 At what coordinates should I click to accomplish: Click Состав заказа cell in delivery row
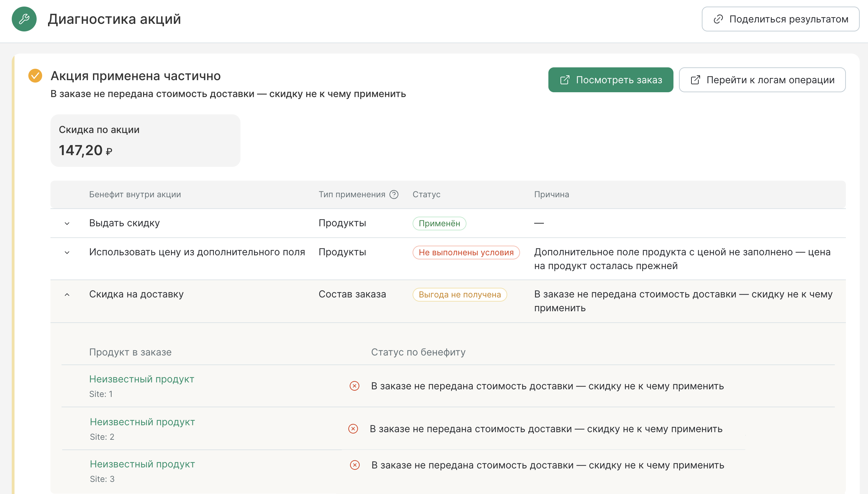tap(352, 294)
